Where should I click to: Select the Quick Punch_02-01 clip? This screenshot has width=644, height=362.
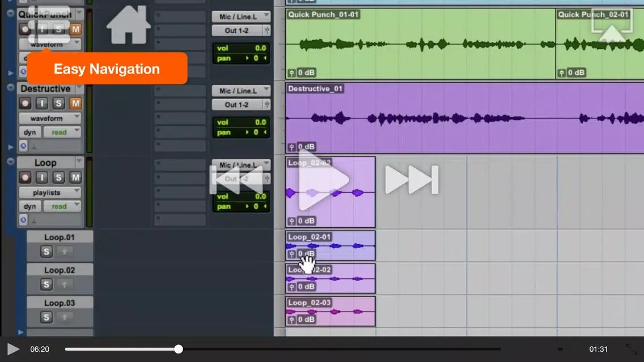point(600,44)
